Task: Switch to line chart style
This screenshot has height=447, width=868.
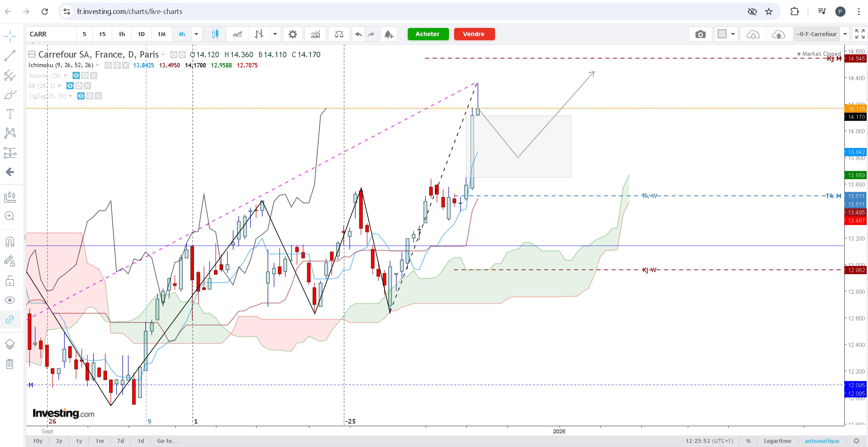Action: point(237,34)
